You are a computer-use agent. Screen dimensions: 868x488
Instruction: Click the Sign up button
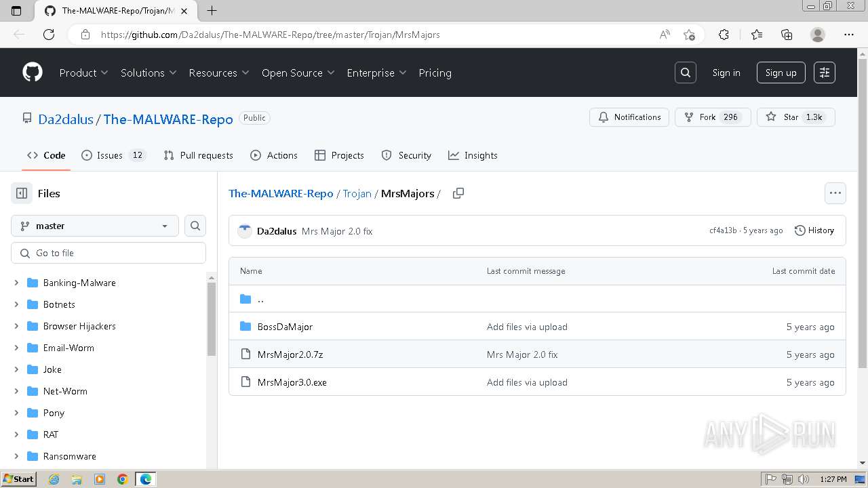pyautogui.click(x=781, y=73)
